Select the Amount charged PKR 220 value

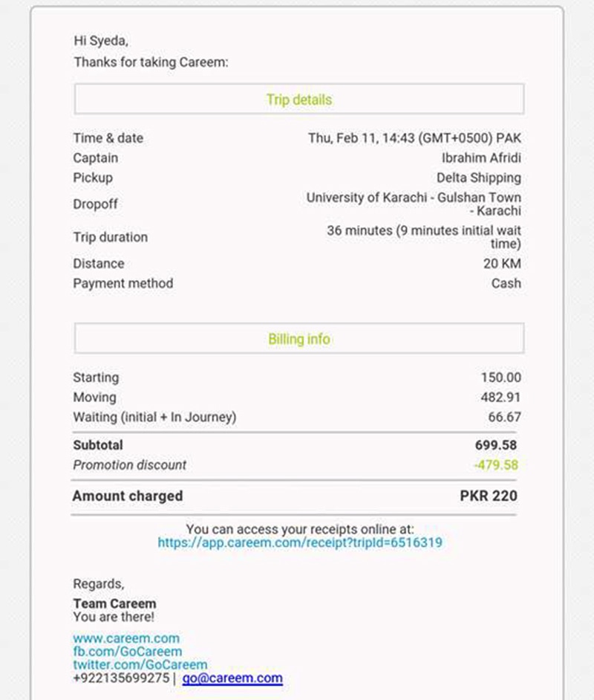pyautogui.click(x=489, y=496)
